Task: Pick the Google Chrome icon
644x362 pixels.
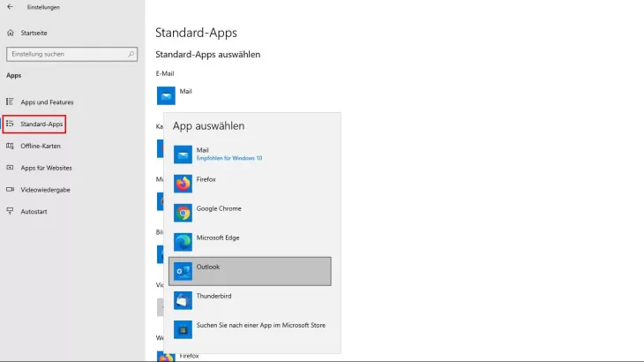Action: (x=183, y=213)
